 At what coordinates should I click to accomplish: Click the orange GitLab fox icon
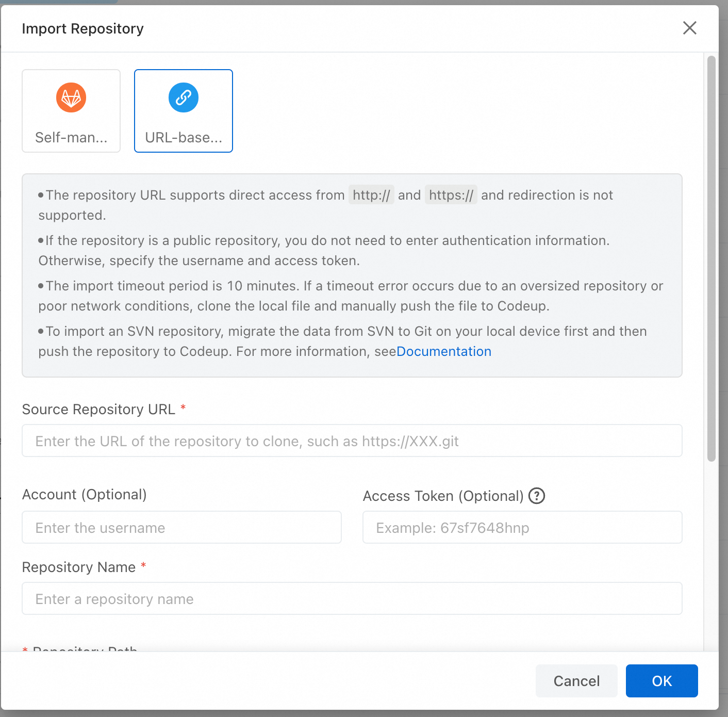pos(71,97)
